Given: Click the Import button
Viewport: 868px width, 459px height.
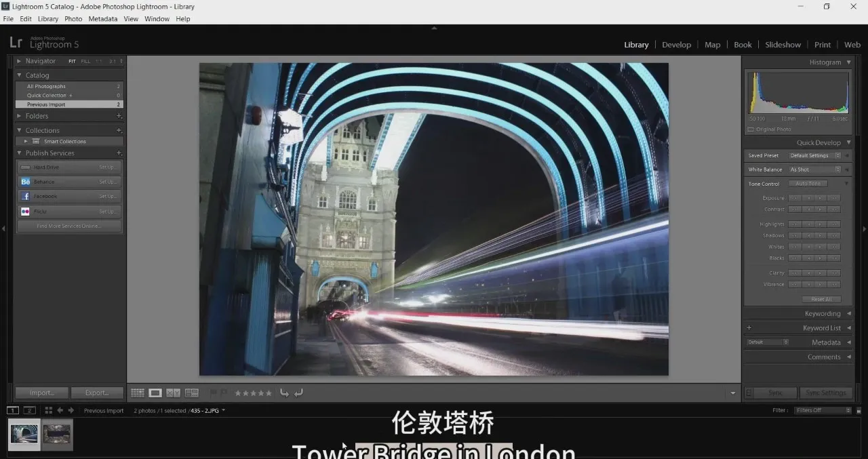Looking at the screenshot, I should coord(41,393).
